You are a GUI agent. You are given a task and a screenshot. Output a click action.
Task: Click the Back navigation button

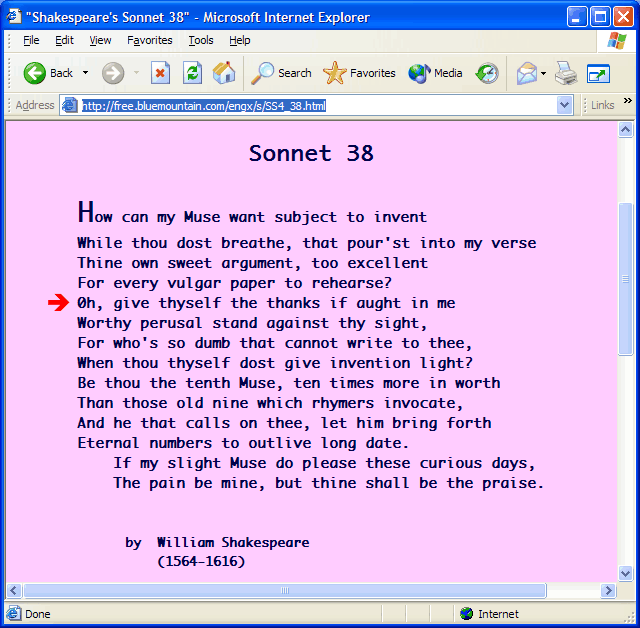(x=48, y=73)
